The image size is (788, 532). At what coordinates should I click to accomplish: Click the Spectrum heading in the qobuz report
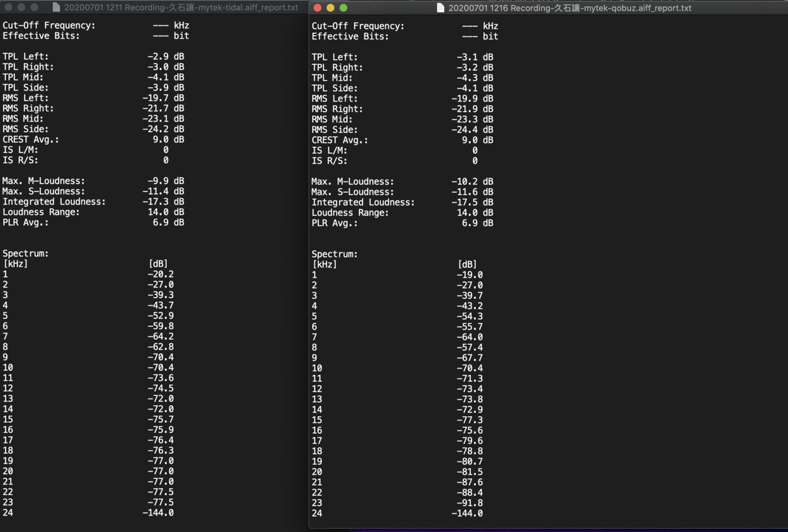point(335,254)
